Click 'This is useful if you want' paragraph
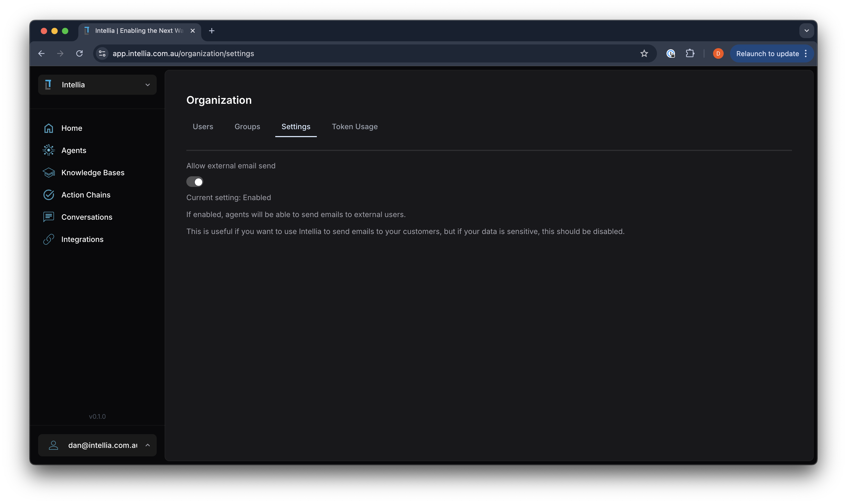This screenshot has width=847, height=504. click(x=406, y=231)
